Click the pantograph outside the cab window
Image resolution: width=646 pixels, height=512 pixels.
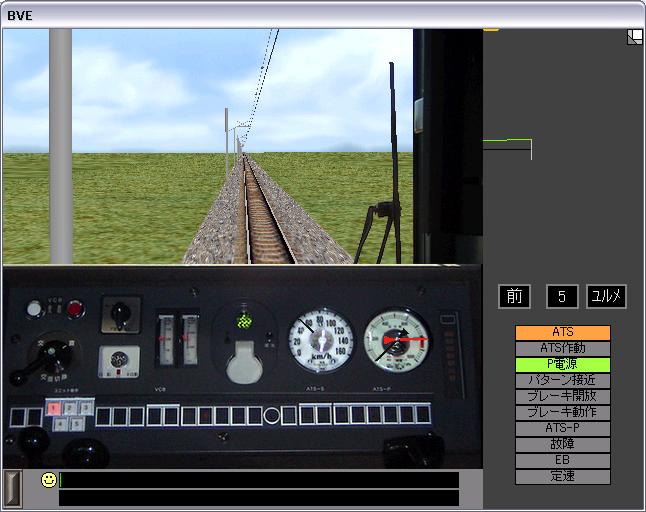[384, 163]
